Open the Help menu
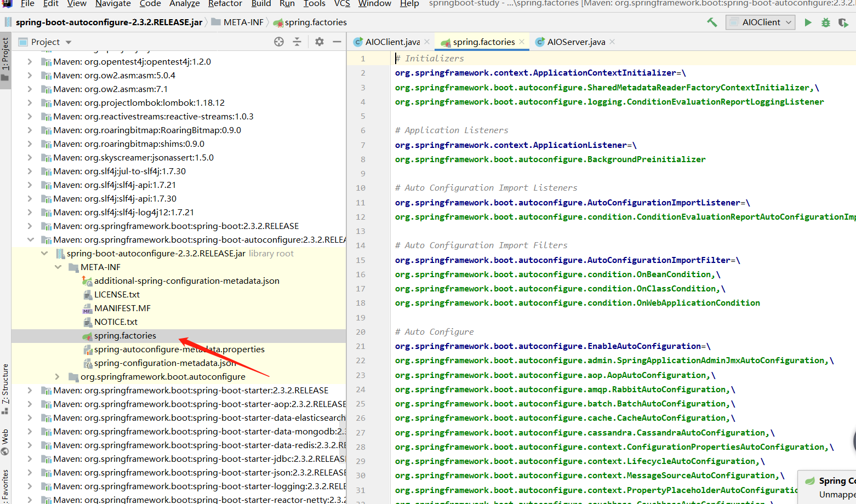Image resolution: width=856 pixels, height=504 pixels. pos(409,3)
